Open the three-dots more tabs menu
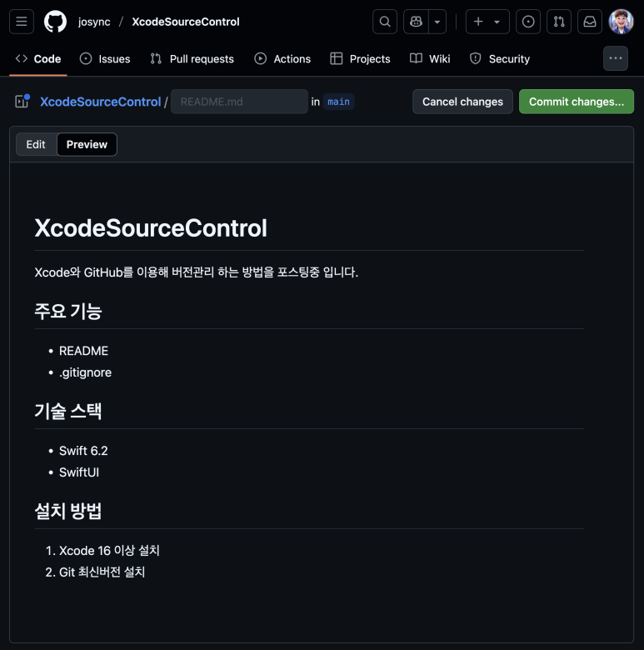644x650 pixels. [616, 58]
